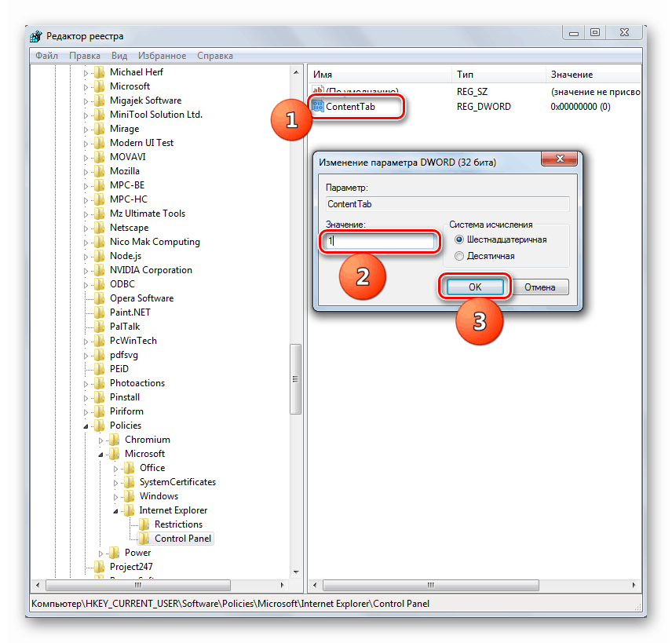Click the Restrictions folder icon
Viewport: 672px width, 643px height.
tap(144, 524)
